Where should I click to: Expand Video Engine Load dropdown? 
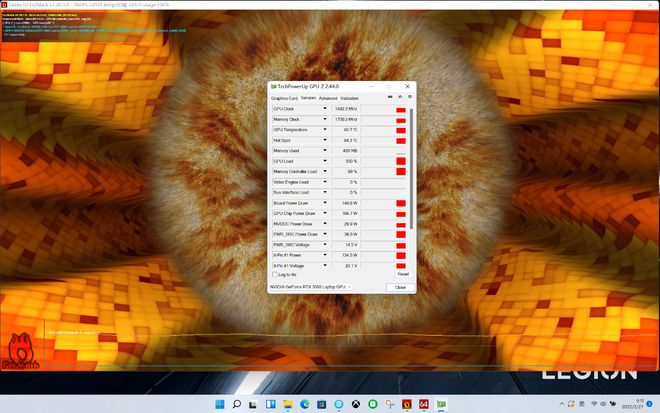[x=325, y=182]
